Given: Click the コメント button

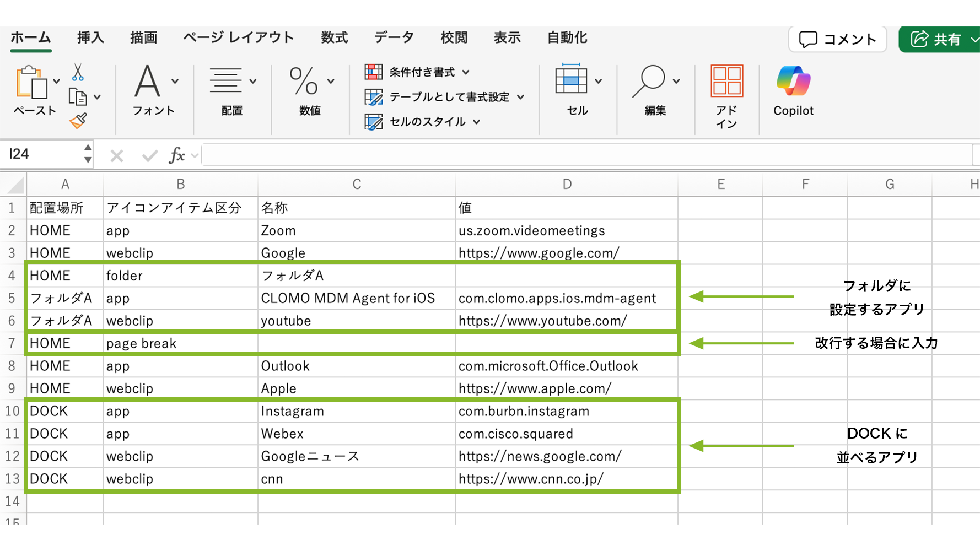Looking at the screenshot, I should tap(837, 39).
